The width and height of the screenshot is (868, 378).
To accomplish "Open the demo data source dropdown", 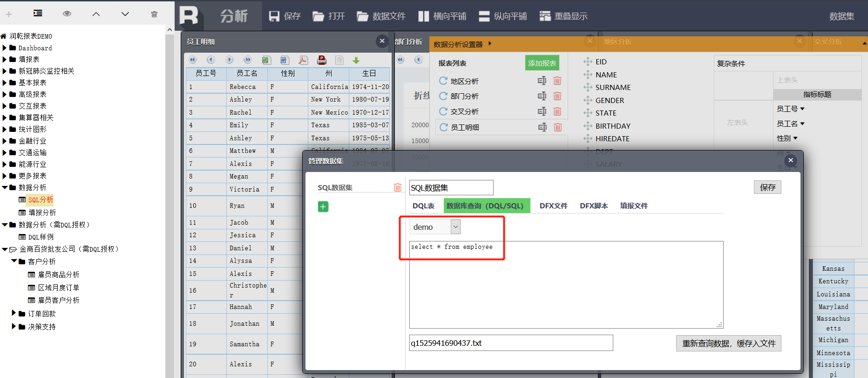I will 456,227.
